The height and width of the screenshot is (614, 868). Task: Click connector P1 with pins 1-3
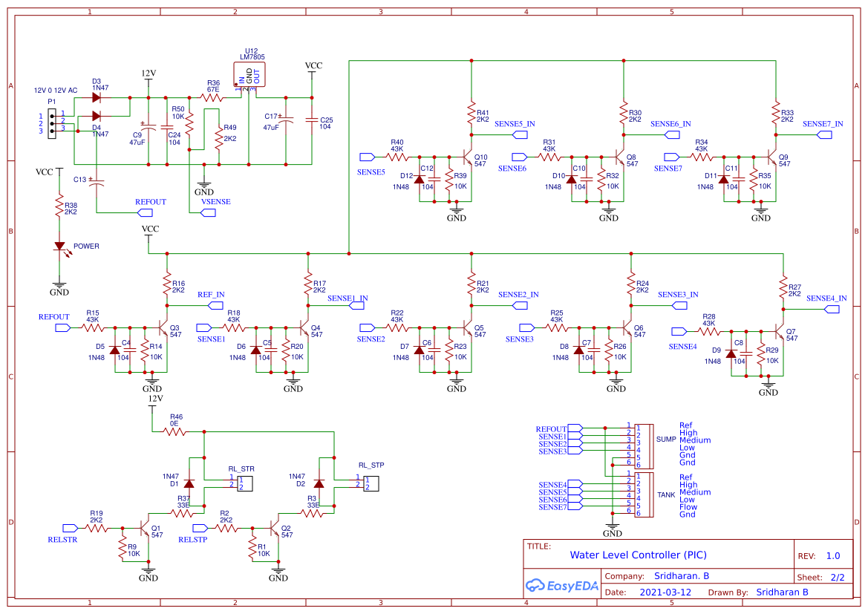50,124
